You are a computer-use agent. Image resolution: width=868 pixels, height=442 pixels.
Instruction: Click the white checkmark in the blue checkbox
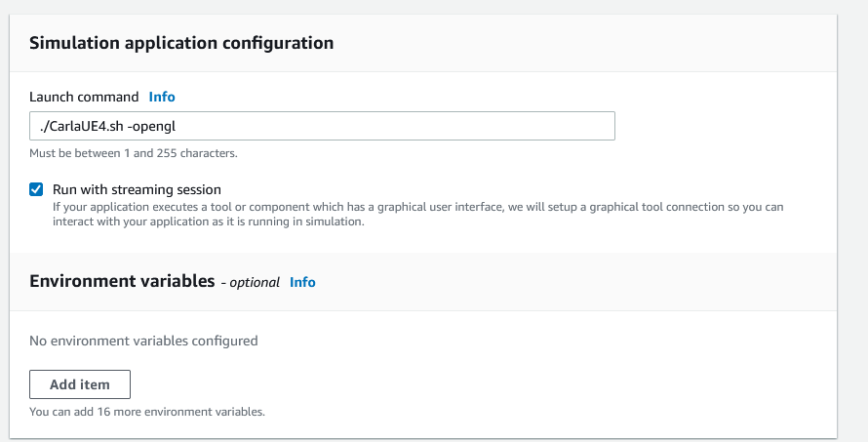point(36,189)
